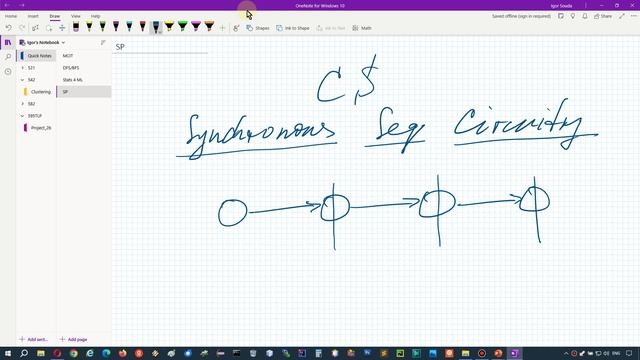Select the dark purple pen
The height and width of the screenshot is (360, 640).
(116, 27)
